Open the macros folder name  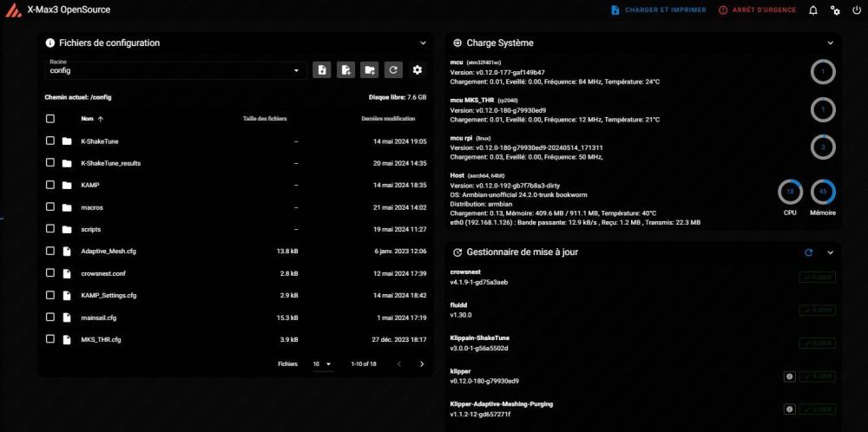coord(92,207)
